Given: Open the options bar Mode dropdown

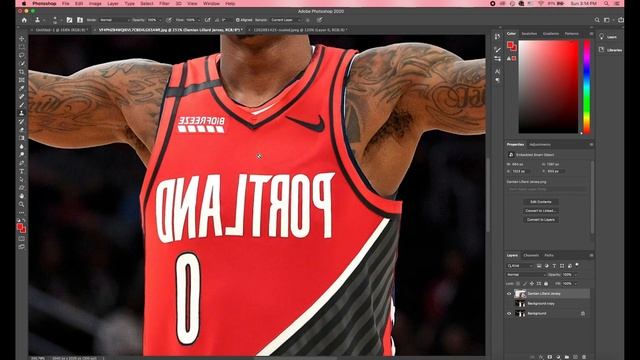Looking at the screenshot, I should (114, 20).
